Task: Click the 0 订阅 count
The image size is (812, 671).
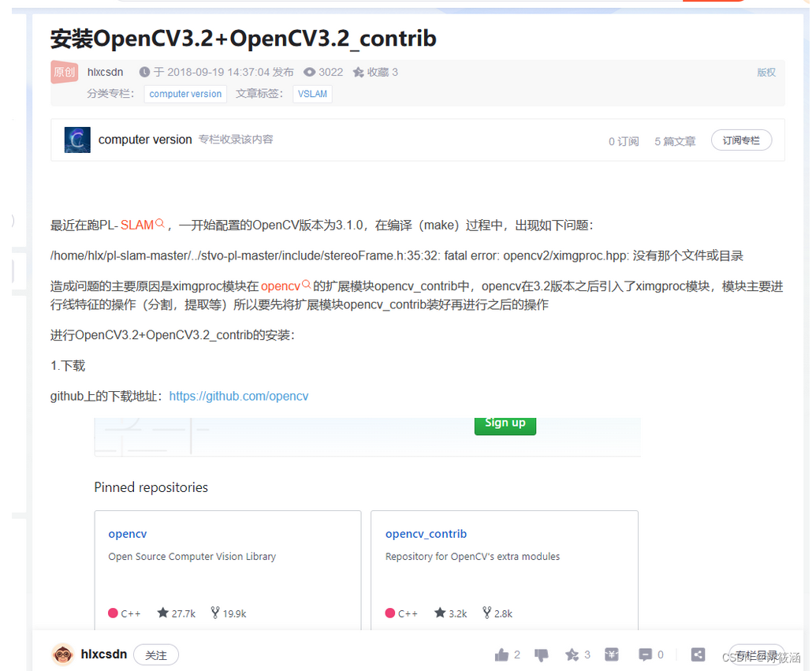Action: [624, 141]
